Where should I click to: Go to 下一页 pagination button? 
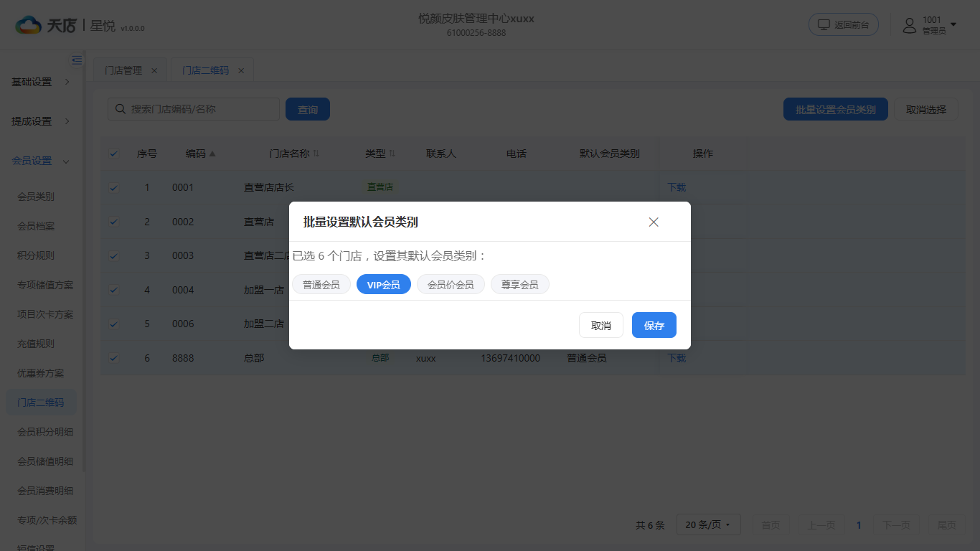point(897,525)
